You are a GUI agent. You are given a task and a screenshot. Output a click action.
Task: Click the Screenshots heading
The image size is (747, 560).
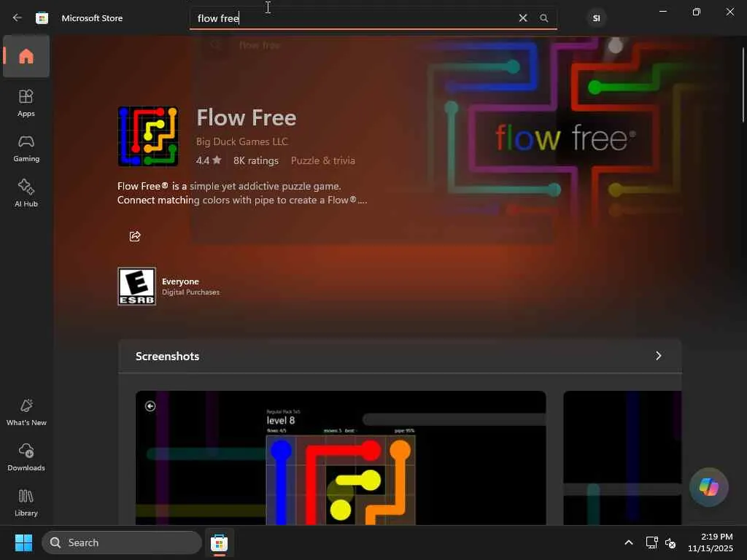click(167, 356)
